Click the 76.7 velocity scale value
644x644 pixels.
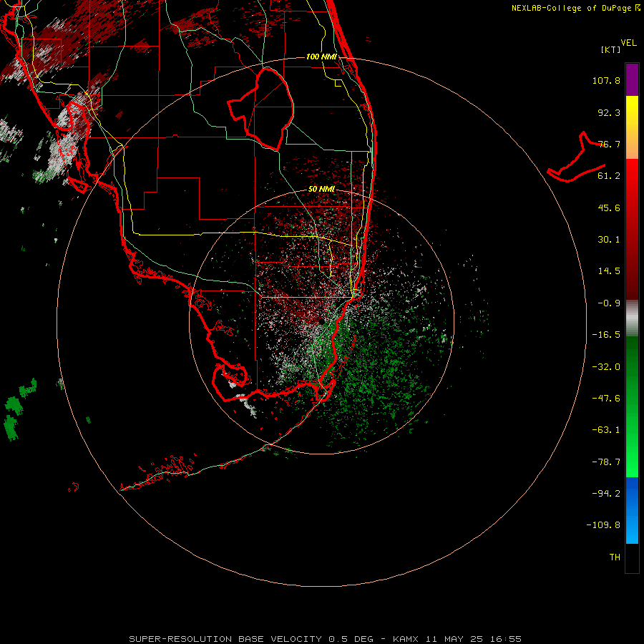[609, 144]
